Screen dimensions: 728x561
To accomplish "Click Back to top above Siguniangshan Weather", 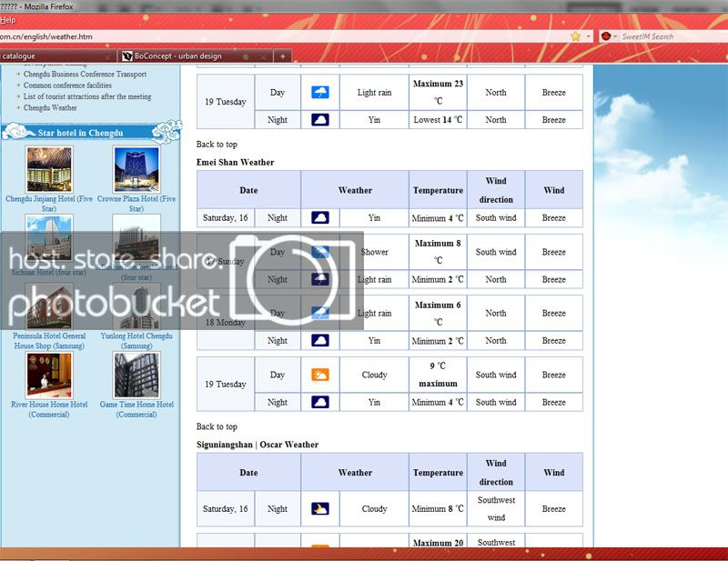I will (217, 426).
